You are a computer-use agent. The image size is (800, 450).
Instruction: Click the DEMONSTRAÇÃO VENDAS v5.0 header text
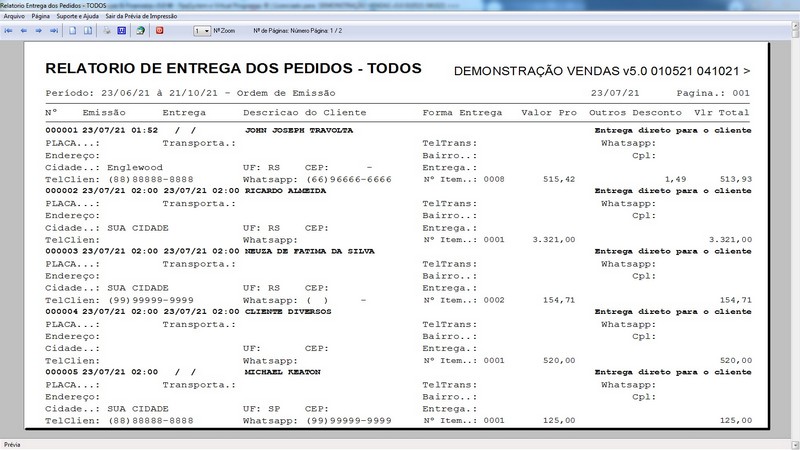point(602,71)
